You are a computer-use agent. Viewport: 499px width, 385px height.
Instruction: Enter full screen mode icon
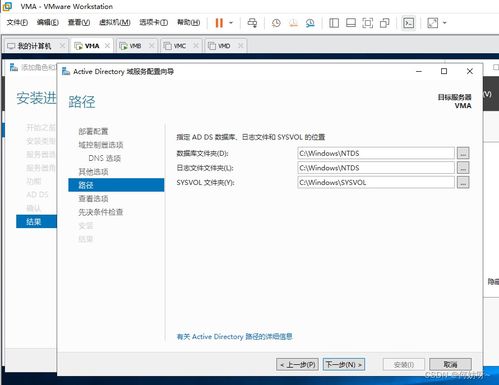tap(368, 23)
